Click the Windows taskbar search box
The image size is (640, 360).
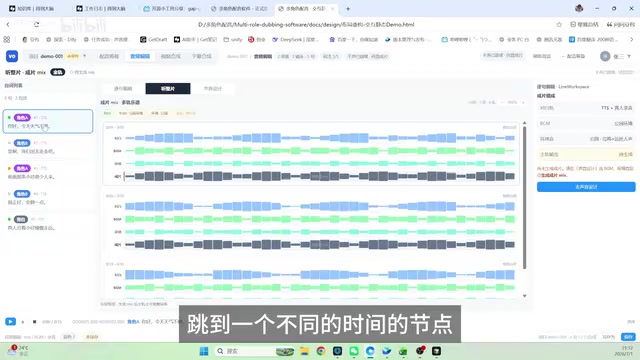tap(254, 351)
